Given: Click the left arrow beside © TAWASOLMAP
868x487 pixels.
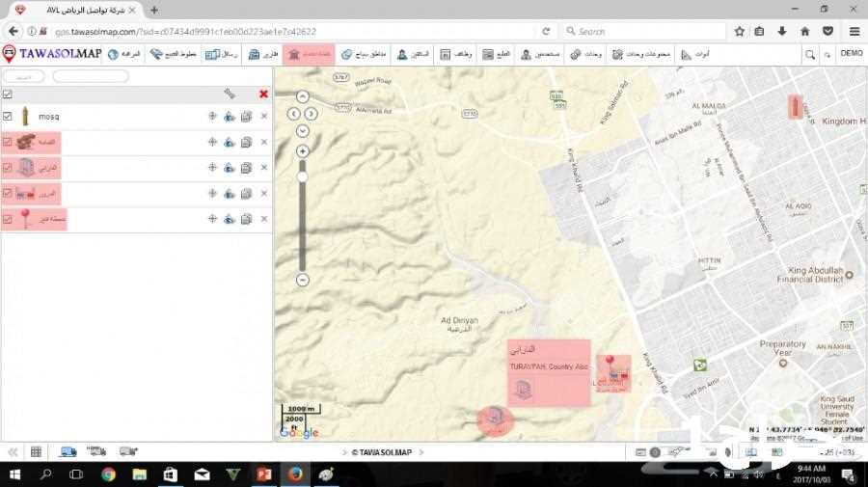Looking at the screenshot, I should [x=345, y=452].
